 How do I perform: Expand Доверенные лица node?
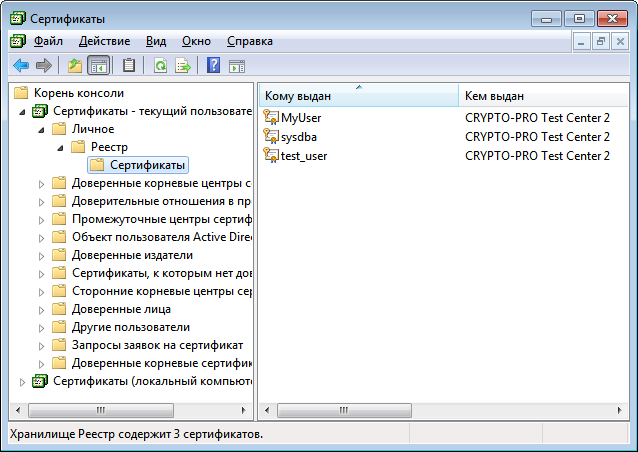pyautogui.click(x=42, y=310)
